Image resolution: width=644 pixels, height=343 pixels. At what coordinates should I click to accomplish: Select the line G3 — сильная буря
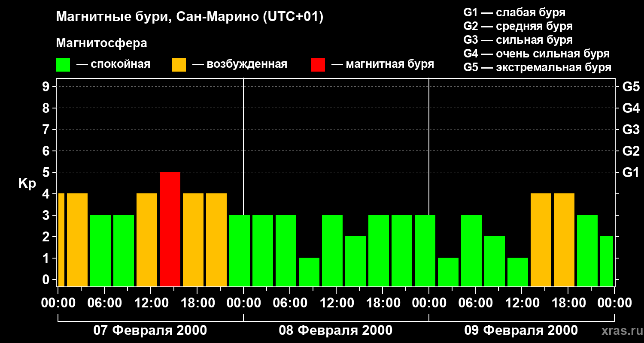coord(518,40)
